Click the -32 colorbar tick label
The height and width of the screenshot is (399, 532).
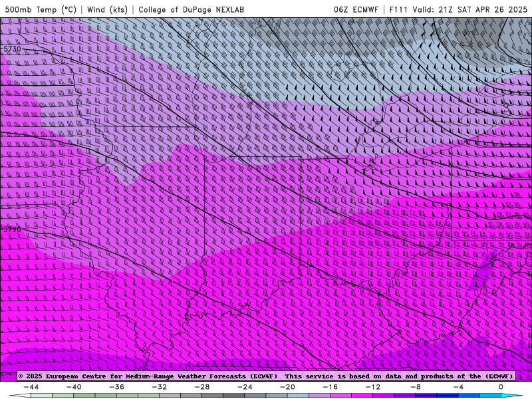[159, 387]
